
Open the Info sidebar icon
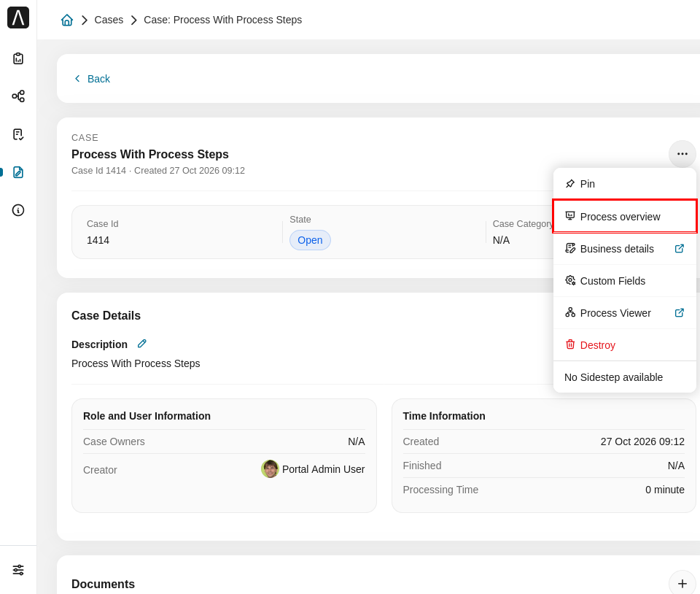pos(18,210)
